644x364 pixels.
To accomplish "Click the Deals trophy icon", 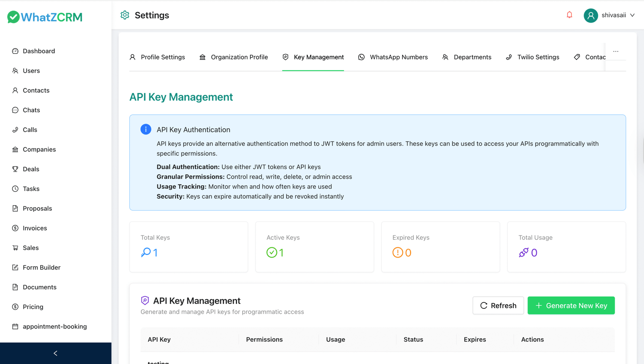I will click(x=15, y=169).
